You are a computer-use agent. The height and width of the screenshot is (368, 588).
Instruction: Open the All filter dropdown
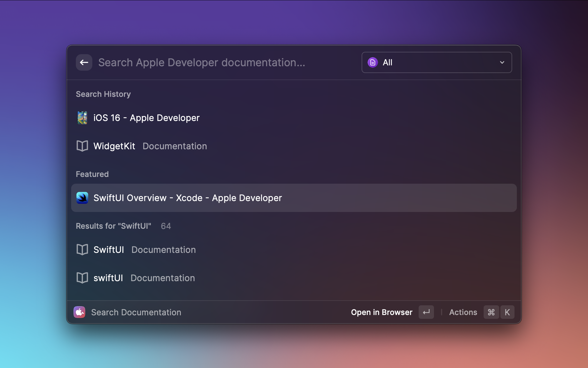436,62
